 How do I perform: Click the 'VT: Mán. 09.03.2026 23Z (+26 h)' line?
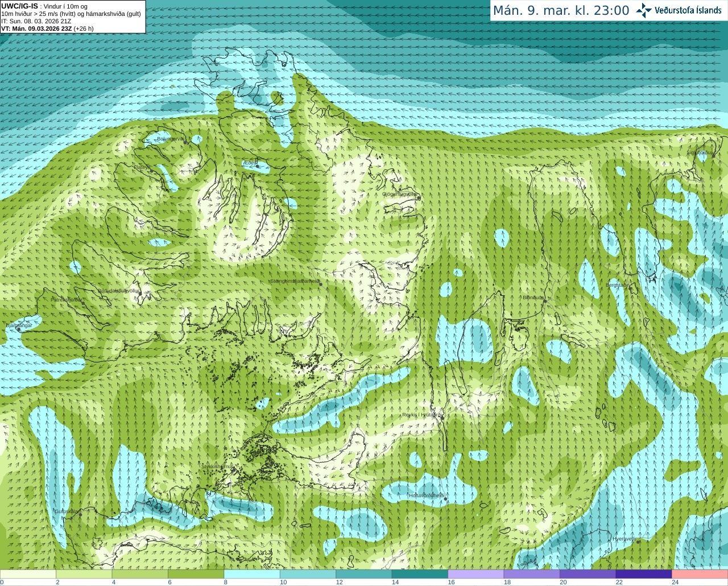point(47,28)
